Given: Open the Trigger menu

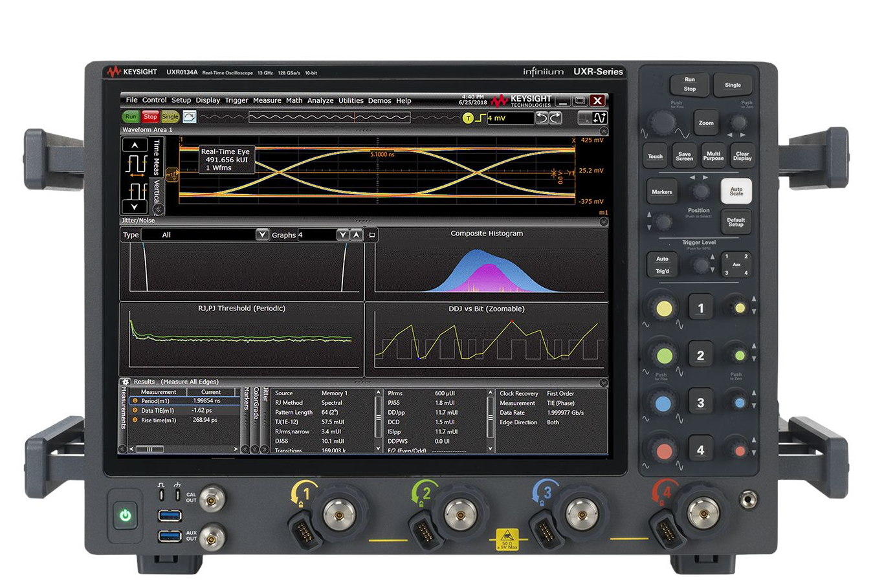Looking at the screenshot, I should 236,101.
